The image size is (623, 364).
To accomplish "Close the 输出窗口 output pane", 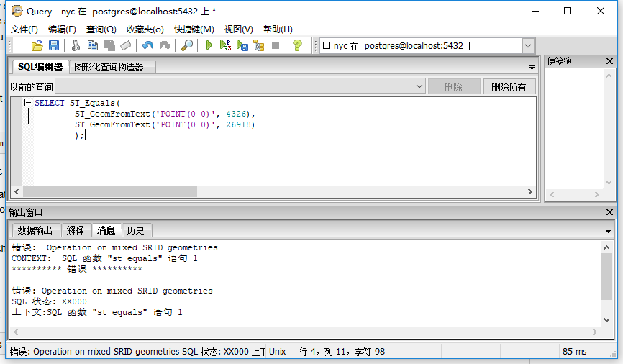I will (x=609, y=212).
